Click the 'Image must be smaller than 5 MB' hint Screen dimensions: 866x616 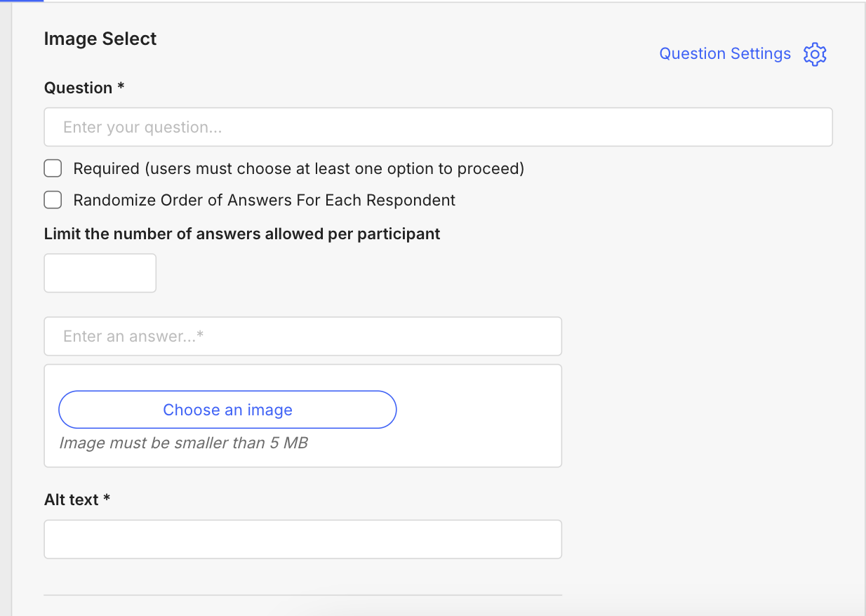[x=184, y=443]
